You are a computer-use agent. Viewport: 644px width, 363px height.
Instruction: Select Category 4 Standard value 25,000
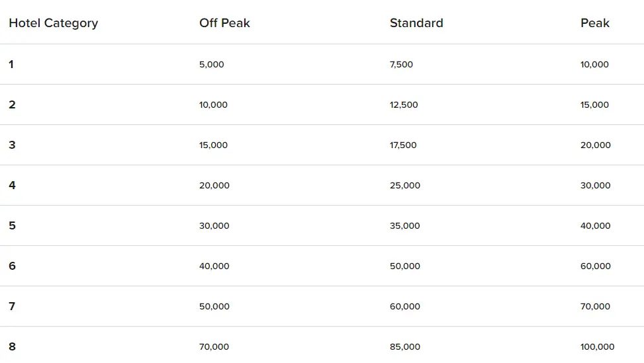tap(405, 186)
